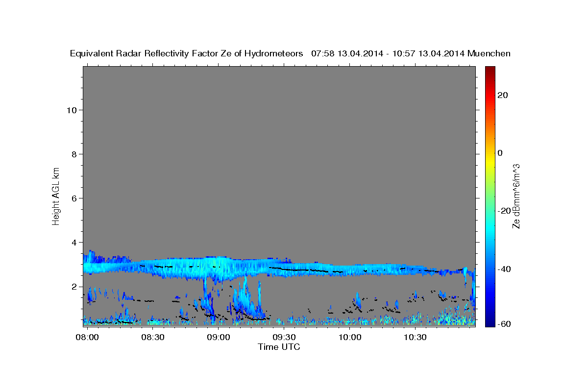588x392 pixels.
Task: Click the colorbar label '-60'
Action: coord(504,324)
